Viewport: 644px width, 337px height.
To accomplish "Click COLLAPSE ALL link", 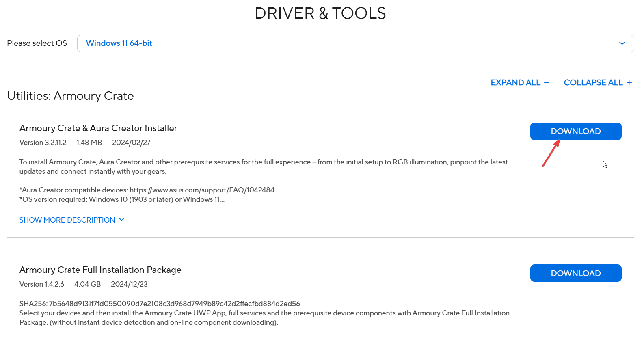I will click(598, 82).
